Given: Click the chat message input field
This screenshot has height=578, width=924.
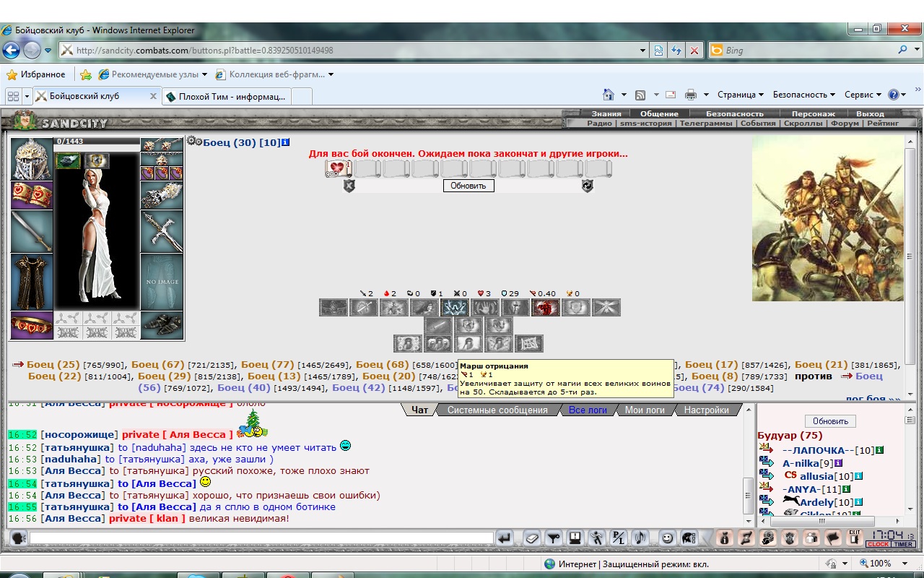Looking at the screenshot, I should [x=261, y=538].
